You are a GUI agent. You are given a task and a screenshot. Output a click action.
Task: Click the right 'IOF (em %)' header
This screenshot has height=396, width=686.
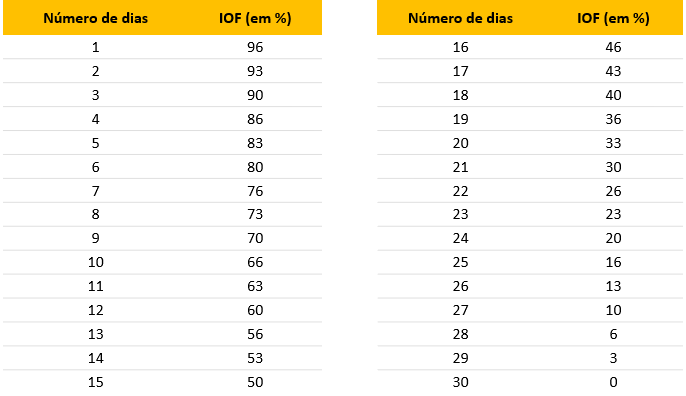point(613,18)
